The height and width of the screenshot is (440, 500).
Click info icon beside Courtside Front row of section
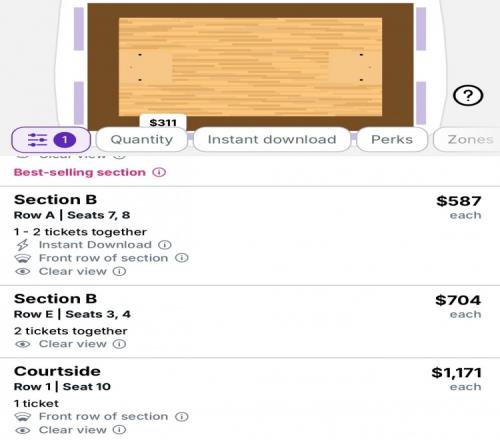click(182, 416)
